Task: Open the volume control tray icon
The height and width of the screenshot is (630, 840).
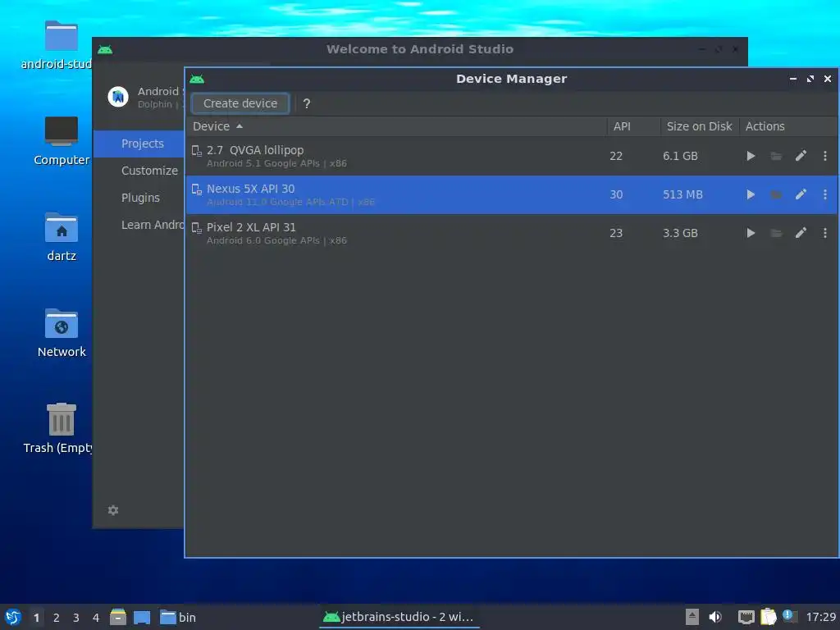Action: 715,617
